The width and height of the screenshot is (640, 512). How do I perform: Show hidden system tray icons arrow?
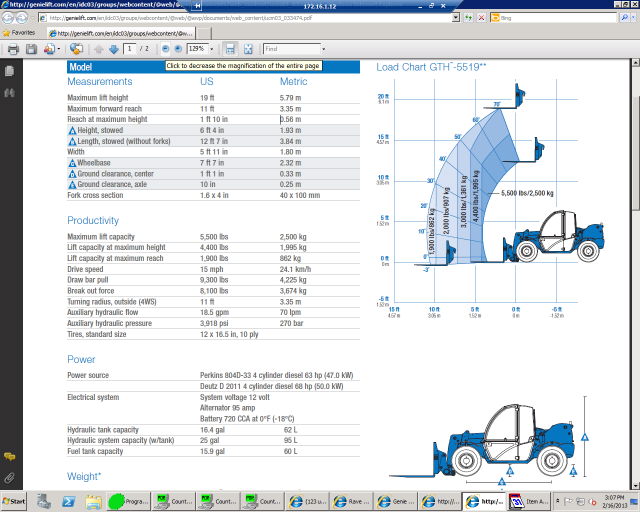pyautogui.click(x=558, y=501)
